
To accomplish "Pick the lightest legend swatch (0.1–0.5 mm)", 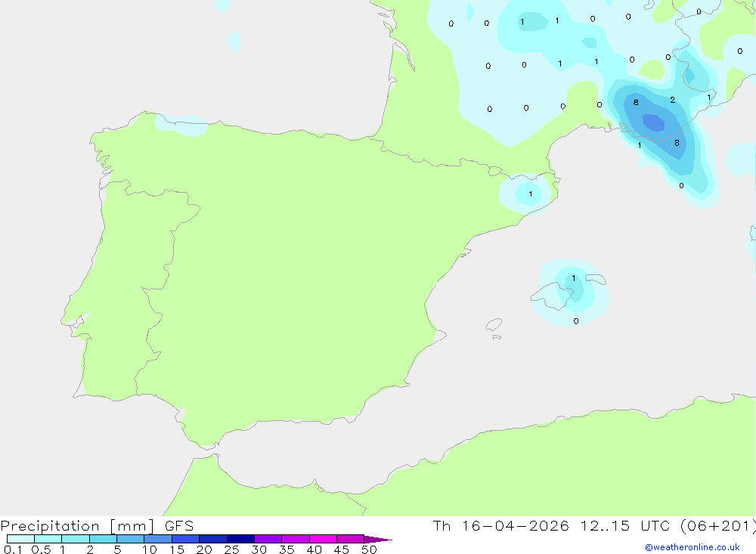I will 20,539.
